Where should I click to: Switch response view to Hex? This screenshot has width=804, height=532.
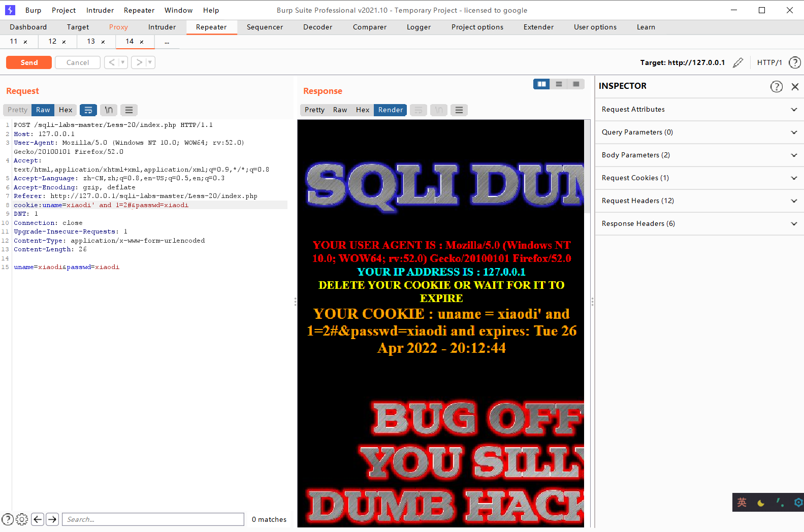pos(363,110)
